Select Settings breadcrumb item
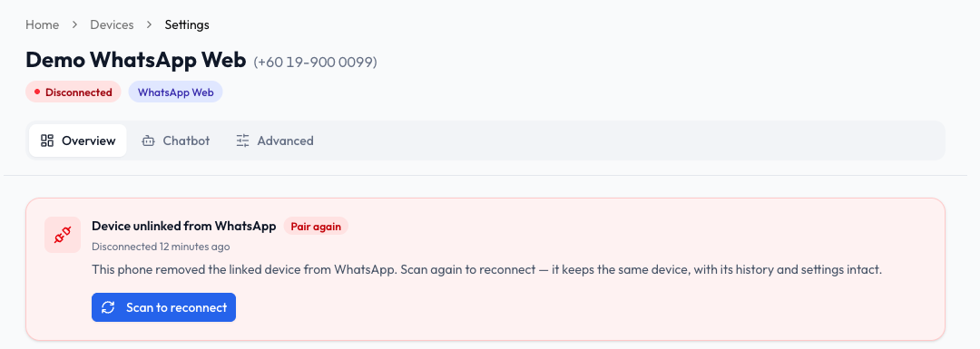The image size is (980, 349). 187,25
